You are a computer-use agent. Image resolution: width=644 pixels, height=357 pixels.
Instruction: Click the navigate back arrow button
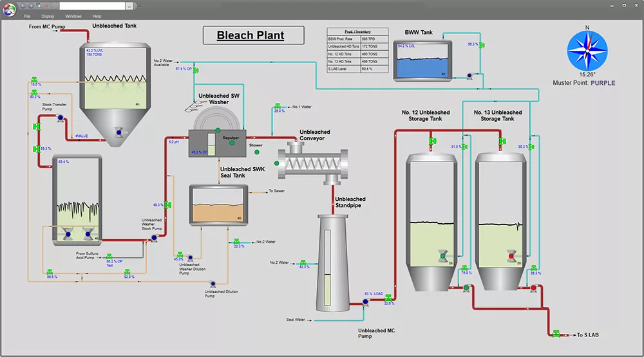click(x=24, y=5)
